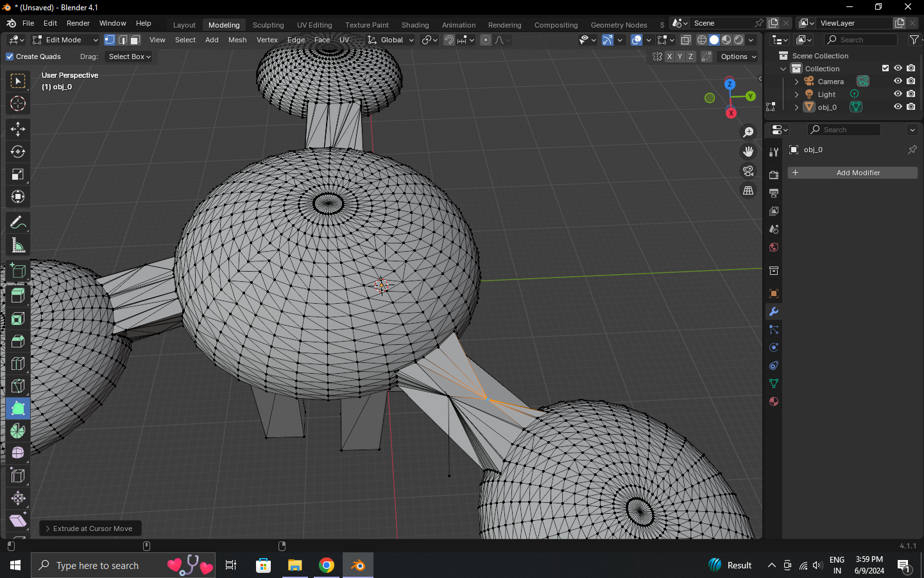The image size is (924, 578).
Task: Select the Knife tool
Action: (x=18, y=386)
